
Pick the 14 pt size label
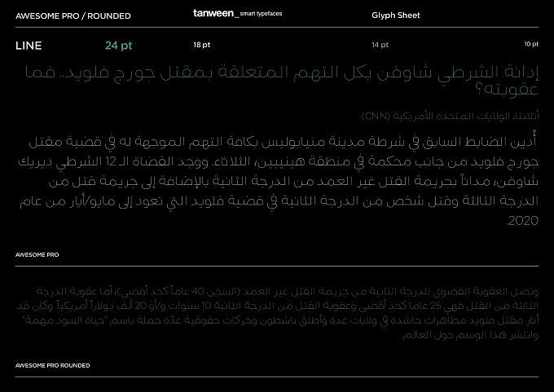point(380,45)
